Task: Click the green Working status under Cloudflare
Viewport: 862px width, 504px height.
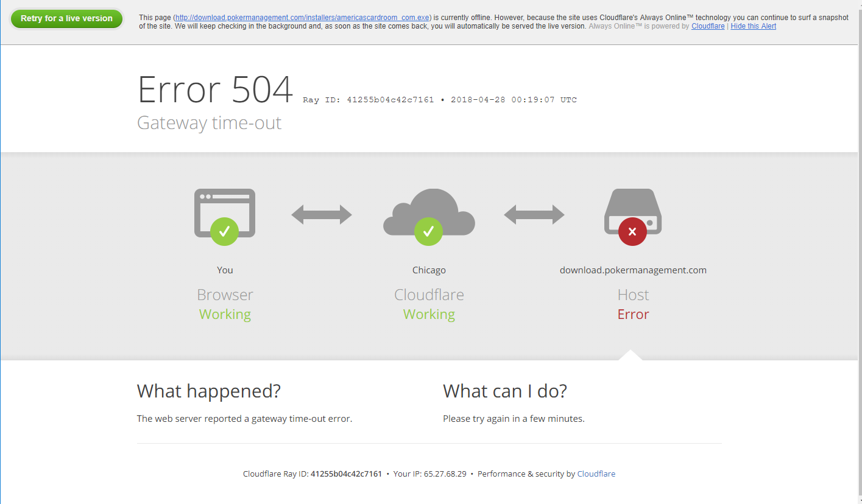Action: (429, 314)
